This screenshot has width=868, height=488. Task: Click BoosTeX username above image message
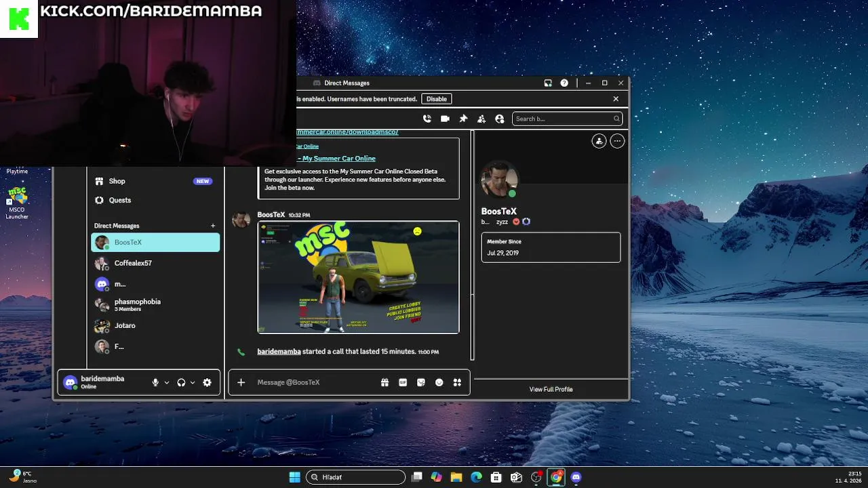271,215
